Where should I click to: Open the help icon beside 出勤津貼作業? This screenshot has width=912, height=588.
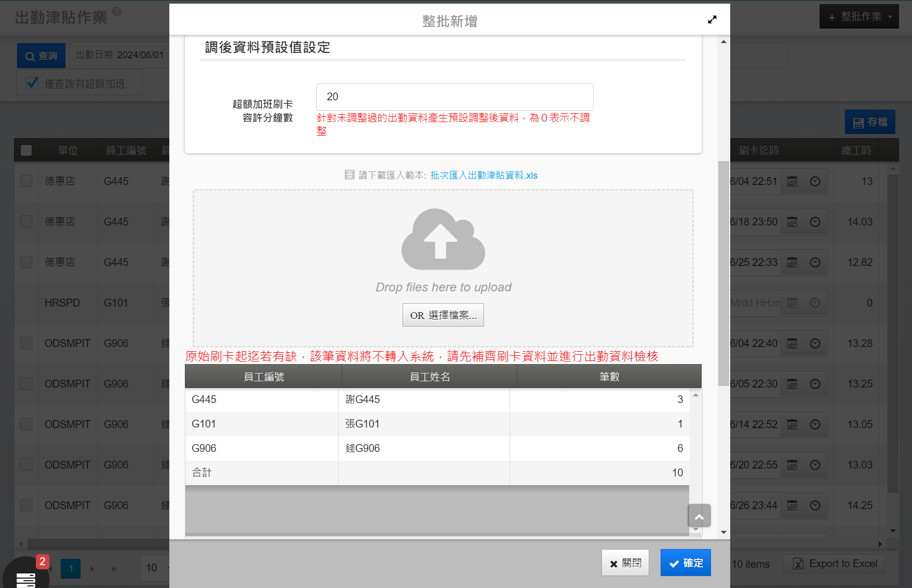click(x=117, y=11)
